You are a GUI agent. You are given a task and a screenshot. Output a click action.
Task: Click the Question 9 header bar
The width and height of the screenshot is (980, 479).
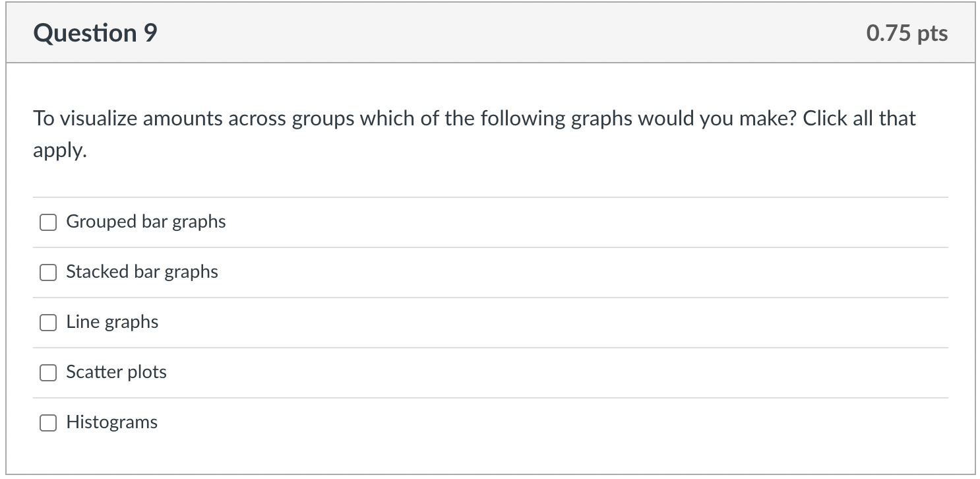point(490,32)
